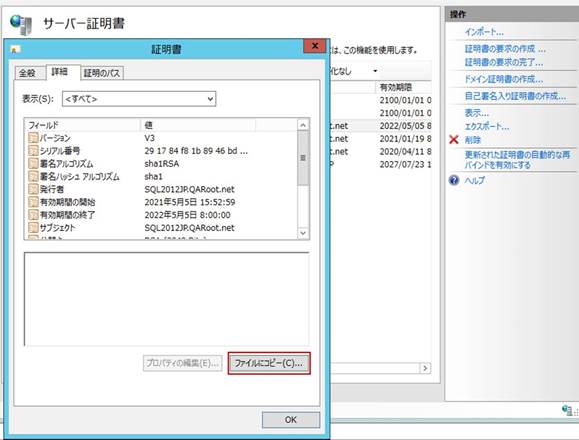Click field list scroll down arrow

(x=303, y=233)
